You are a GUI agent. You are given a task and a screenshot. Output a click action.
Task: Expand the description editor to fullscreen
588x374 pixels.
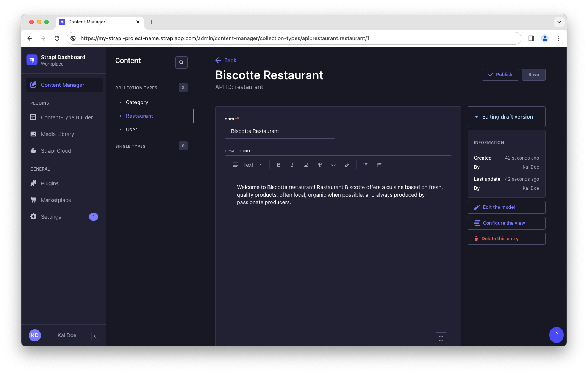point(441,338)
